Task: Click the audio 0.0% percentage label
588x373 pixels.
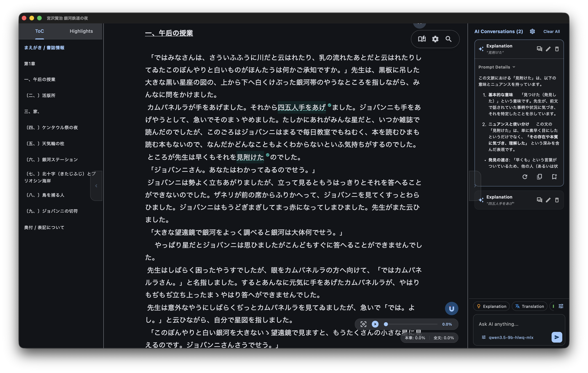Action: tap(447, 324)
